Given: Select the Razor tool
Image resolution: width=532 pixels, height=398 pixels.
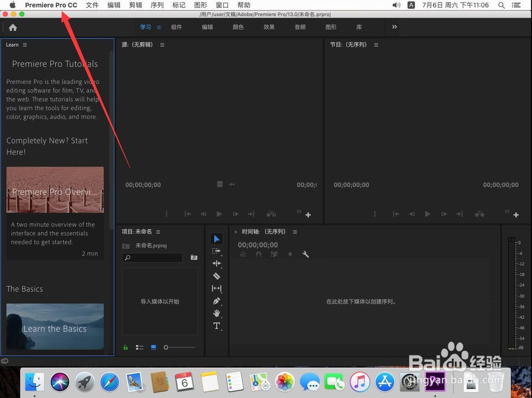Looking at the screenshot, I should 217,276.
